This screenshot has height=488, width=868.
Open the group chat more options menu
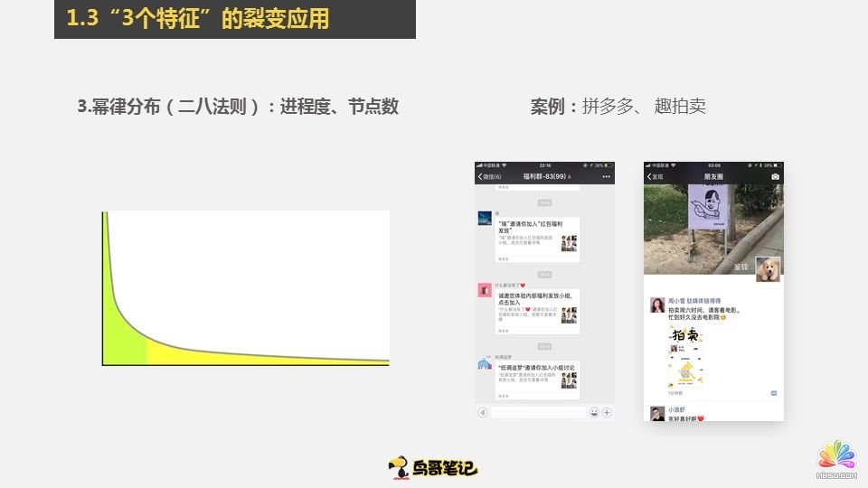(x=608, y=177)
